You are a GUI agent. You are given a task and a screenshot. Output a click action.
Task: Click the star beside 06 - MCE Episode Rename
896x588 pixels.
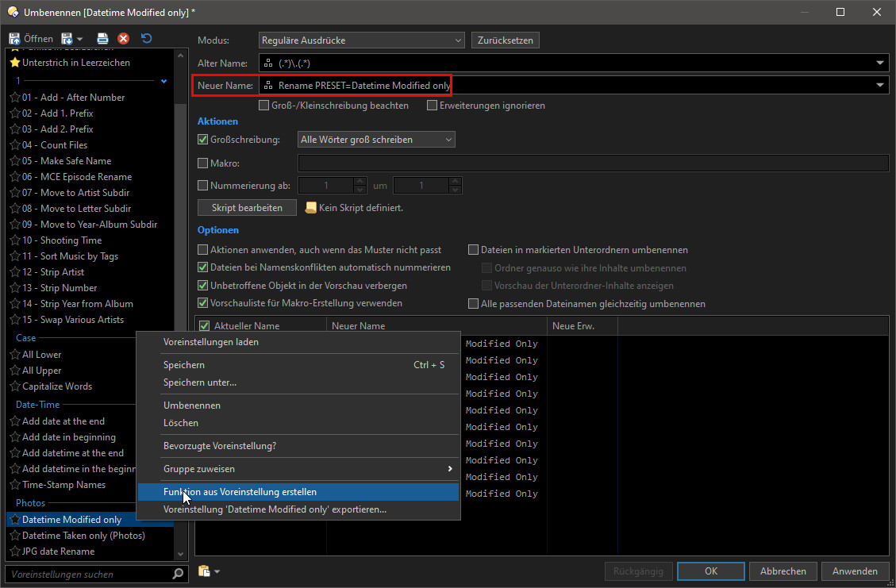[15, 177]
